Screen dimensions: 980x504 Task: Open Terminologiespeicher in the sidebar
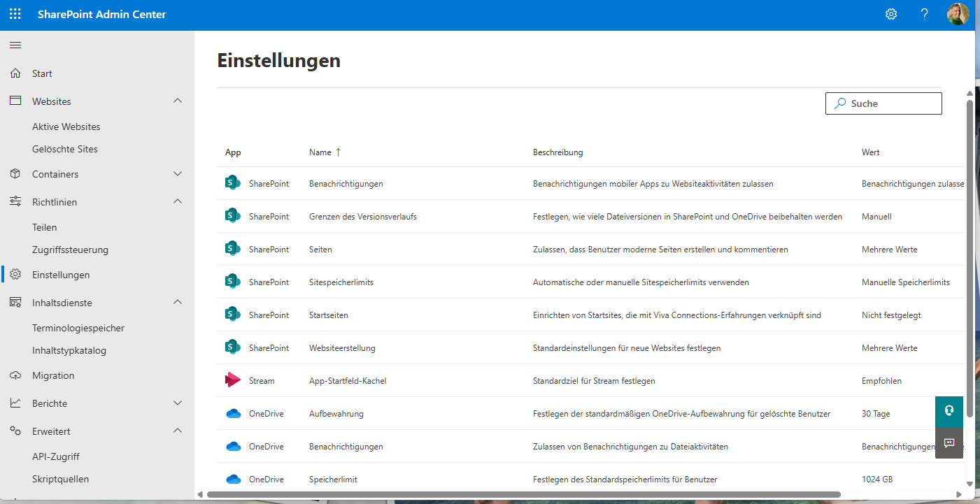pyautogui.click(x=78, y=328)
